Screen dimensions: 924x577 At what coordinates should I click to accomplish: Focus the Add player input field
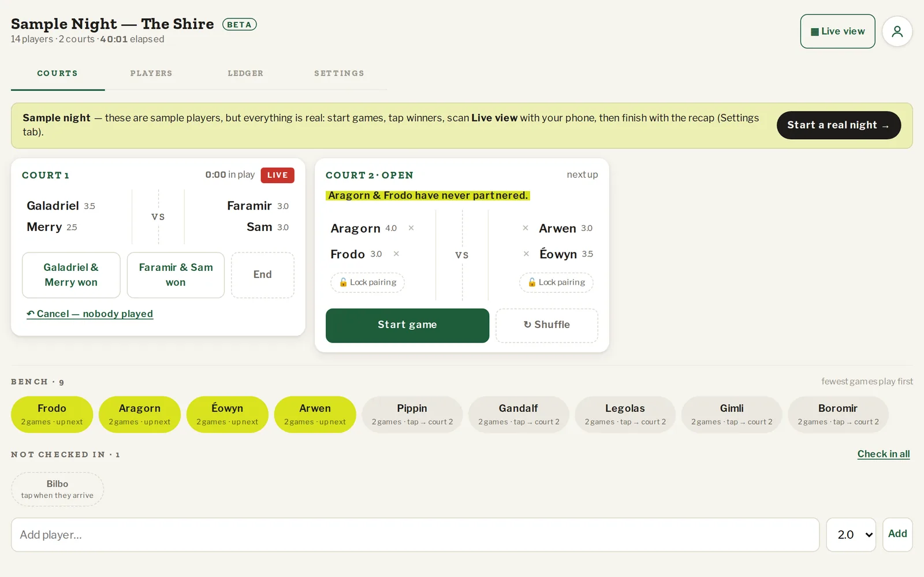point(415,535)
